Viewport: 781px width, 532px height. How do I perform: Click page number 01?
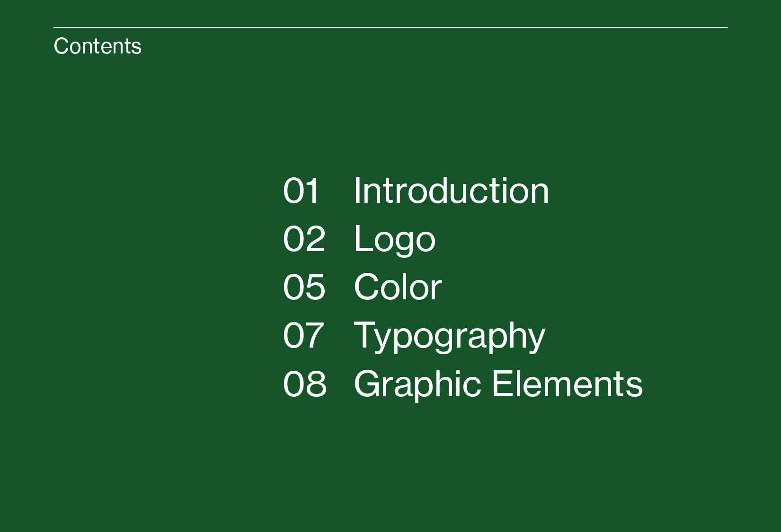(301, 191)
